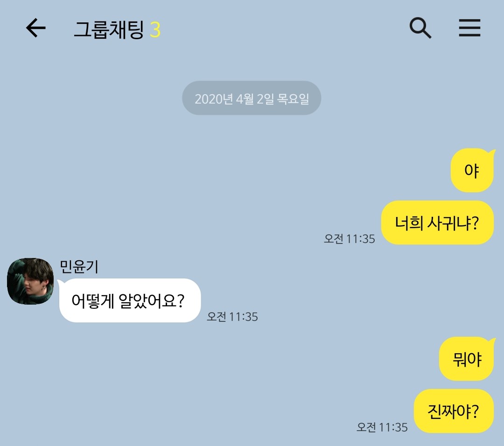Tap timestamp beside 진짜야? message
The height and width of the screenshot is (446, 504).
(382, 427)
